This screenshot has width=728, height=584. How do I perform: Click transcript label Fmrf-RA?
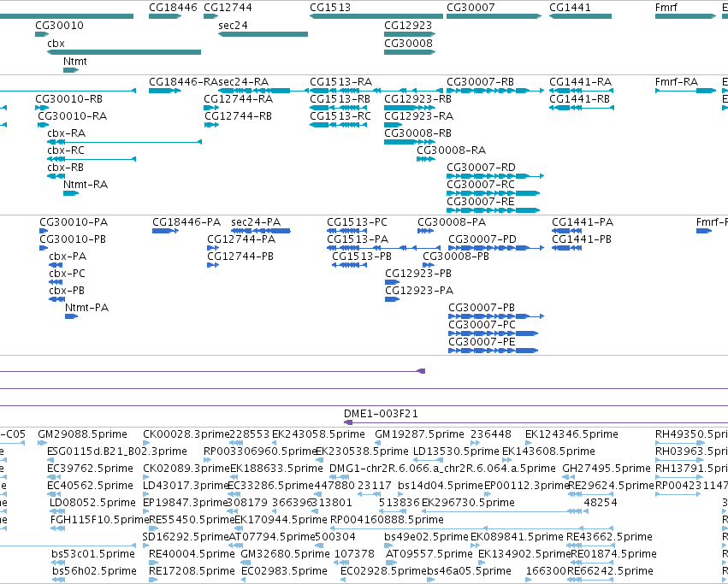[x=677, y=82]
